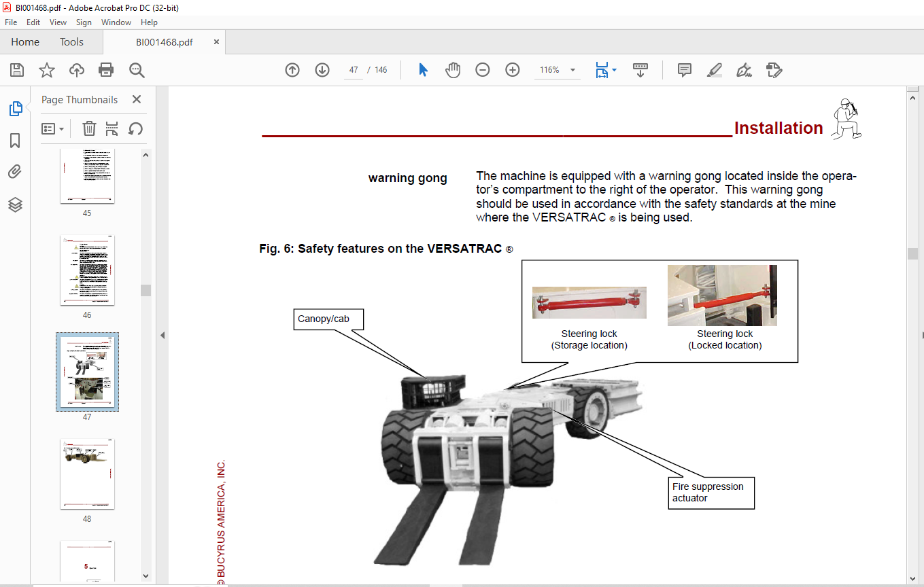Click the Canopy/cab callout label

[330, 319]
